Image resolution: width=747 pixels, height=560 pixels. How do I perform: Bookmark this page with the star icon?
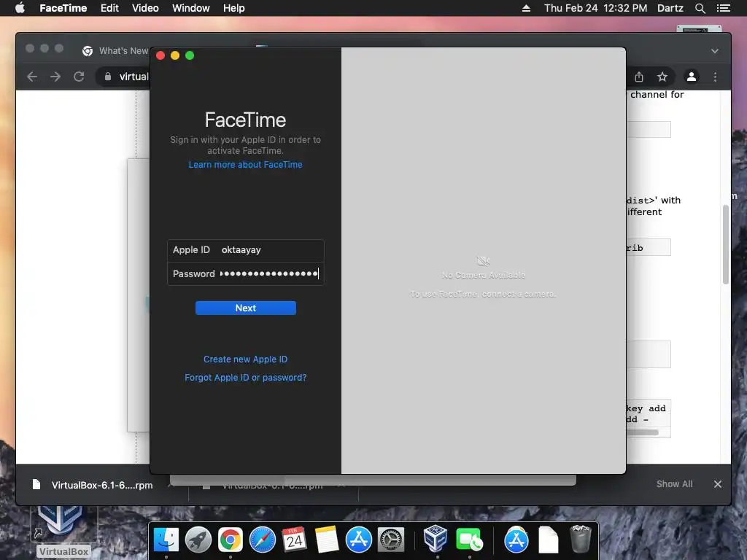coord(662,77)
